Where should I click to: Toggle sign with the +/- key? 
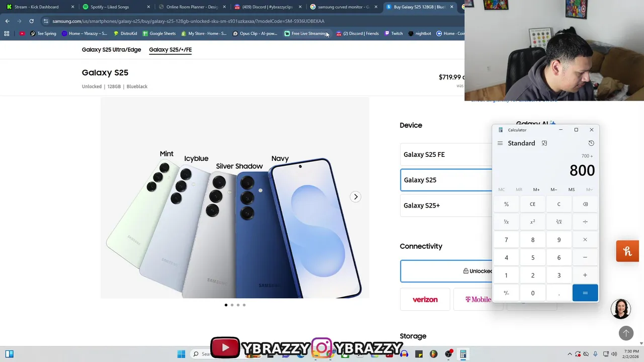(x=507, y=293)
